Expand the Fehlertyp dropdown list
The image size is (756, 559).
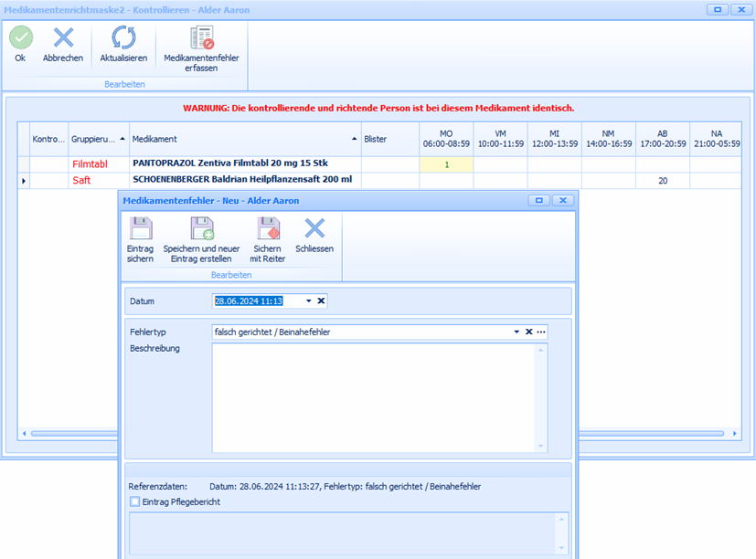[516, 332]
